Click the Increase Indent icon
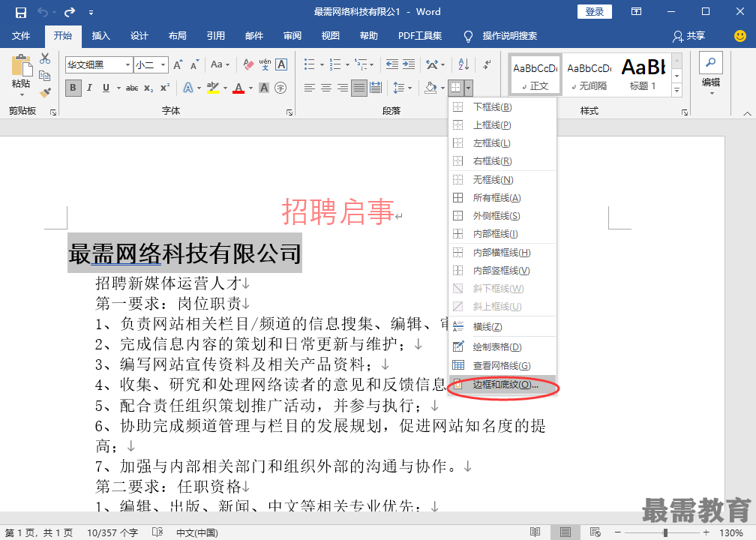 tap(409, 64)
